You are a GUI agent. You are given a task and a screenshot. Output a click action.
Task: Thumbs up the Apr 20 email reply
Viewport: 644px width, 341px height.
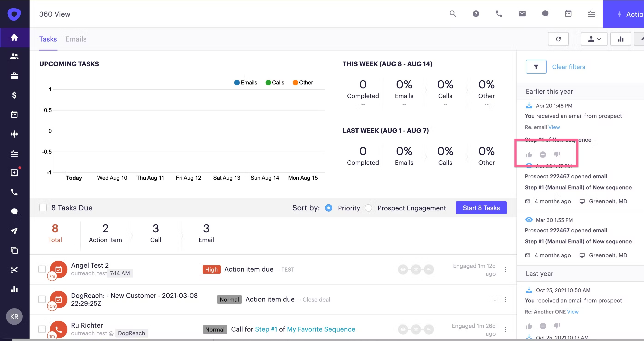click(529, 155)
